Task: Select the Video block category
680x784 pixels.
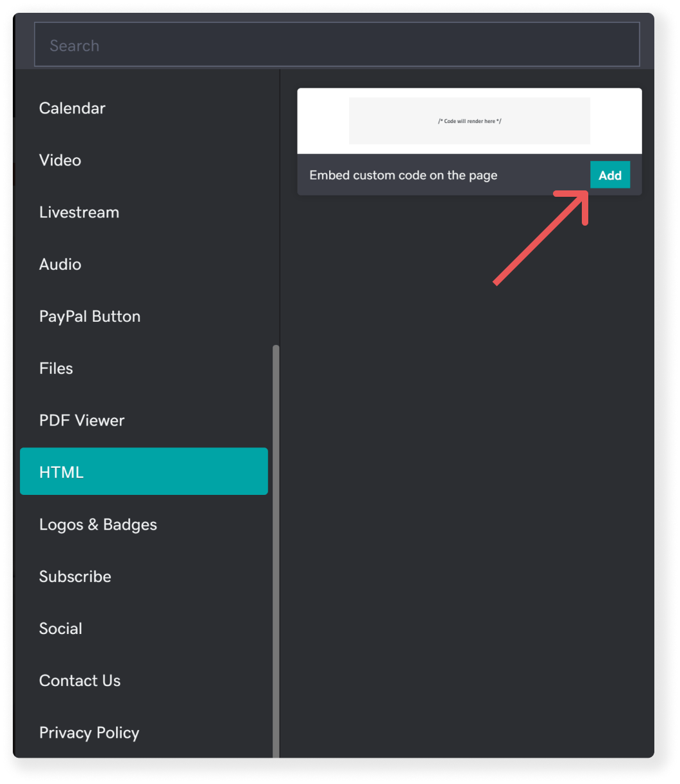Action: pos(60,160)
